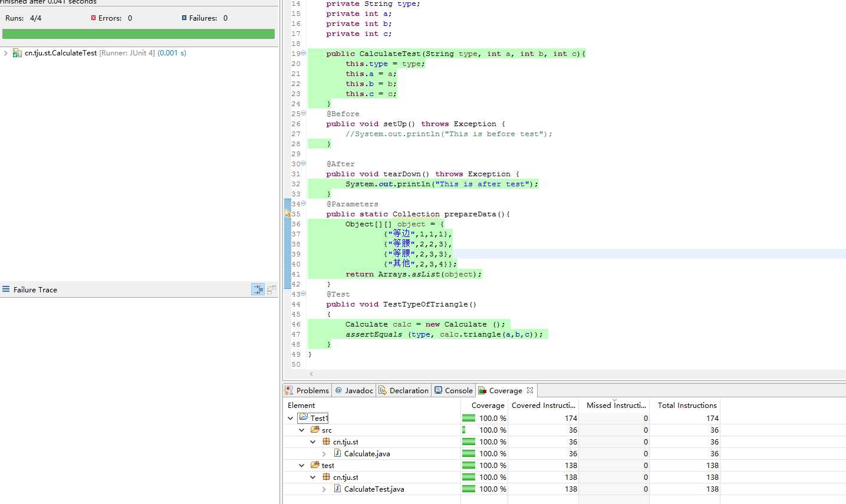Click the cn.tju.st package icon under test
The image size is (846, 504).
click(x=326, y=477)
